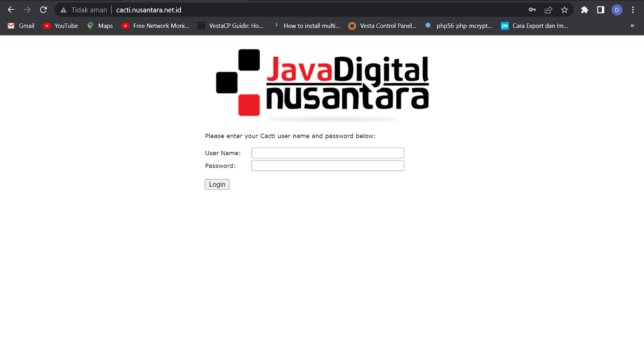Share this page via share icon

click(x=548, y=10)
